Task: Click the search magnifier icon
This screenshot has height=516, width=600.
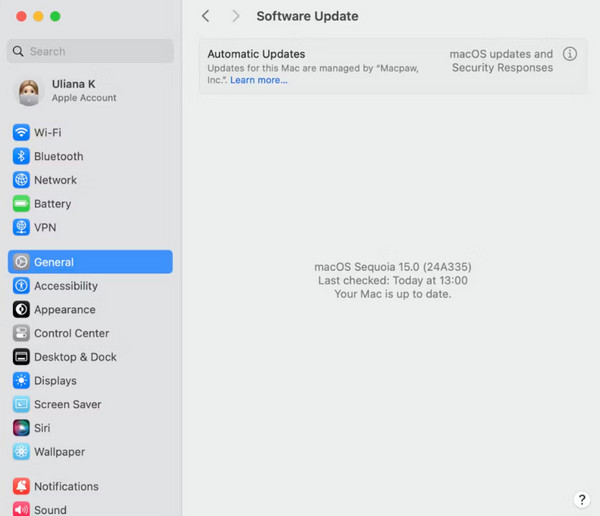Action: pyautogui.click(x=18, y=51)
